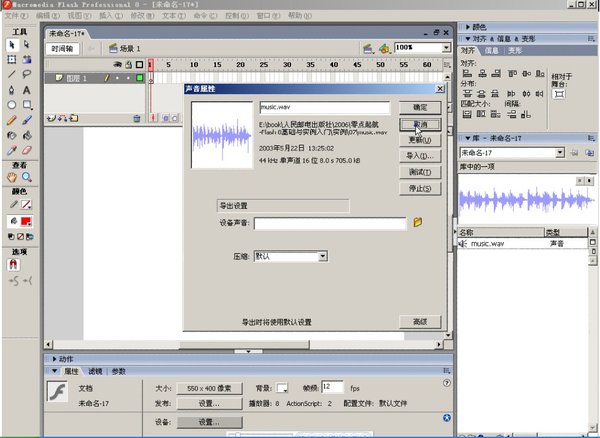Open the 插入 menu

tap(105, 17)
